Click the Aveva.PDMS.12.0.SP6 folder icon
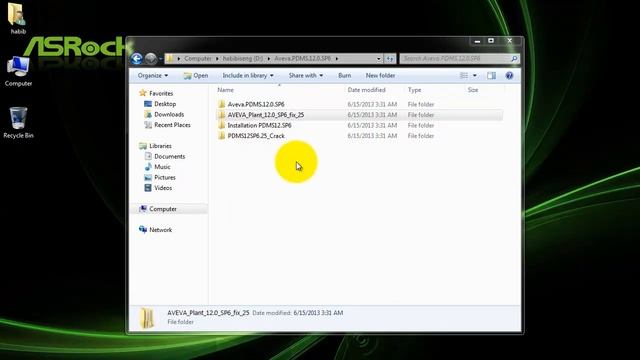 pos(221,104)
